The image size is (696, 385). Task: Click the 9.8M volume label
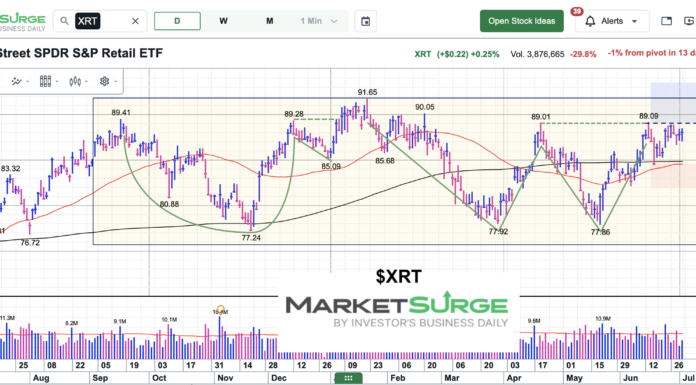[534, 321]
